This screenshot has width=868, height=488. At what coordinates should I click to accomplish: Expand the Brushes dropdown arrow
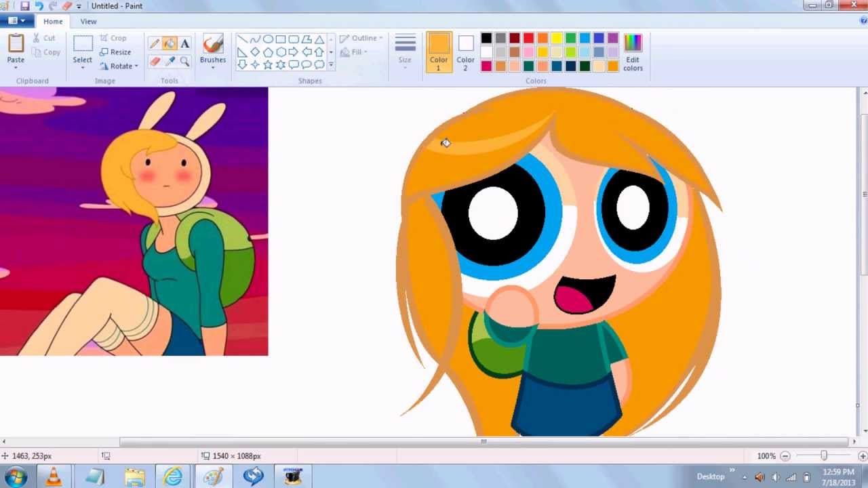(x=213, y=68)
